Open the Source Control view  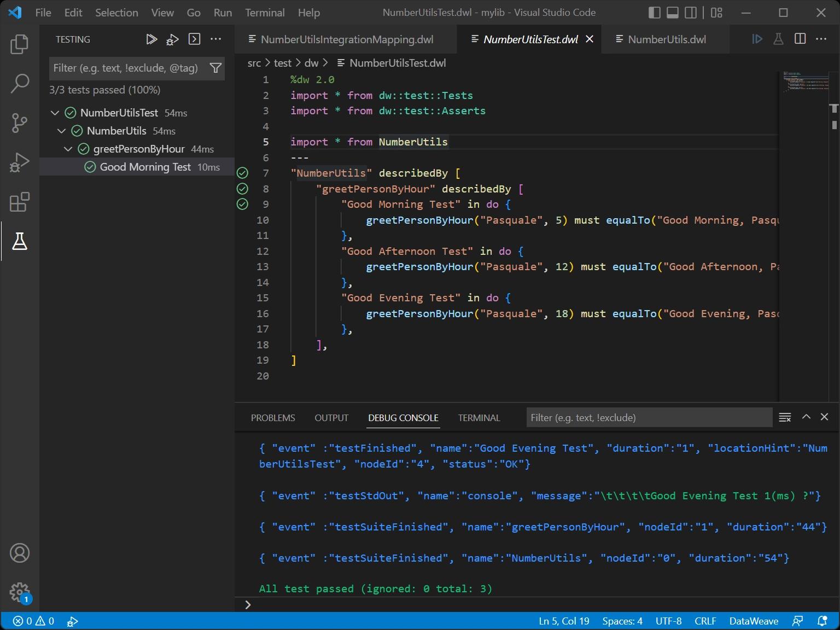(20, 123)
